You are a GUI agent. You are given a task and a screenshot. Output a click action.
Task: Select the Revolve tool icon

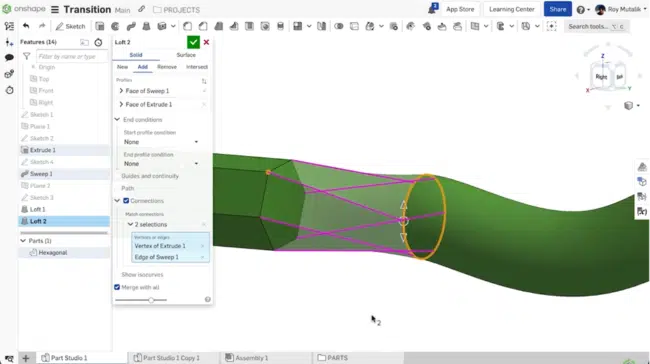click(115, 26)
